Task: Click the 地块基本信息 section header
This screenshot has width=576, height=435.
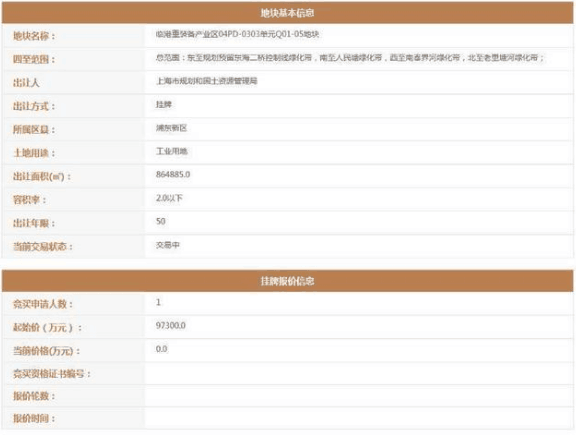Action: pyautogui.click(x=287, y=13)
